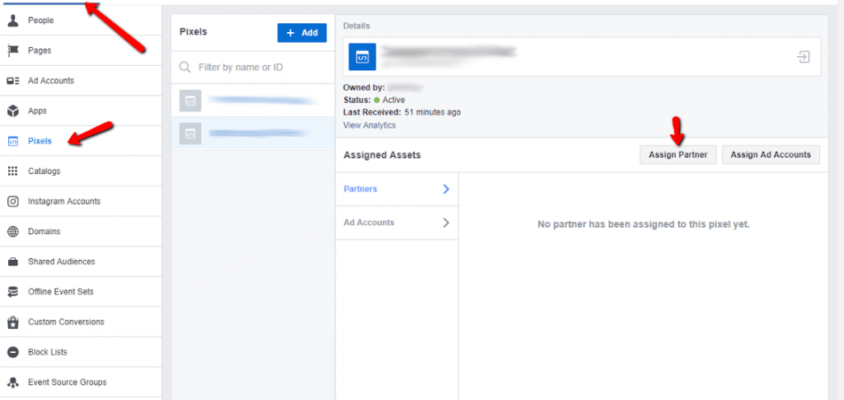The height and width of the screenshot is (400, 844).
Task: Click the Catalogs grid icon
Action: 14,171
